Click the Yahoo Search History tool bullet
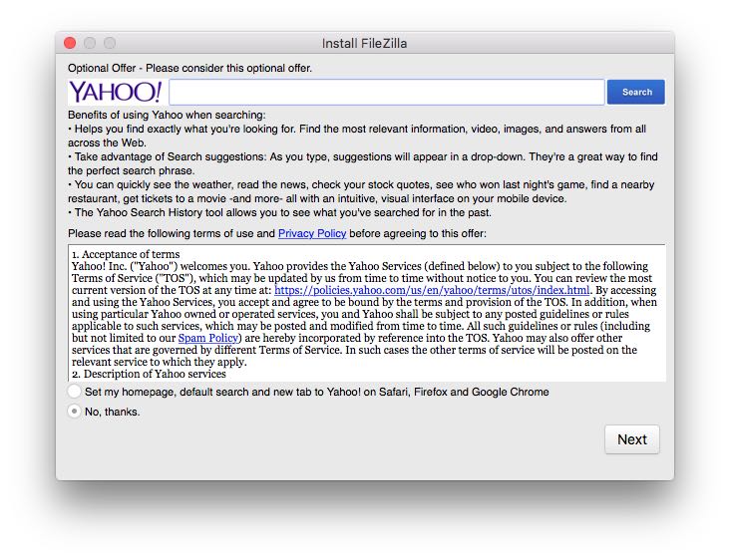Viewport: 730px width, 560px height. tap(280, 212)
